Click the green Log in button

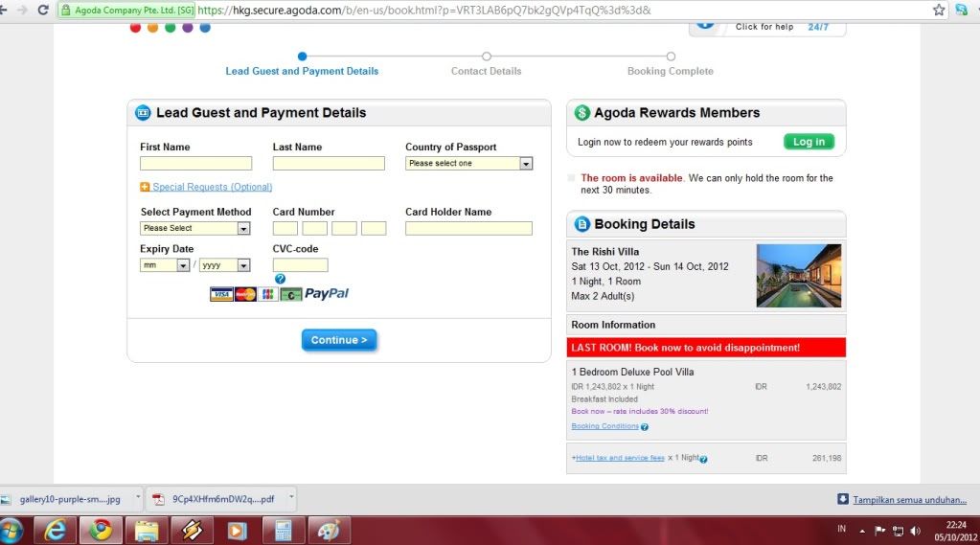pos(809,142)
